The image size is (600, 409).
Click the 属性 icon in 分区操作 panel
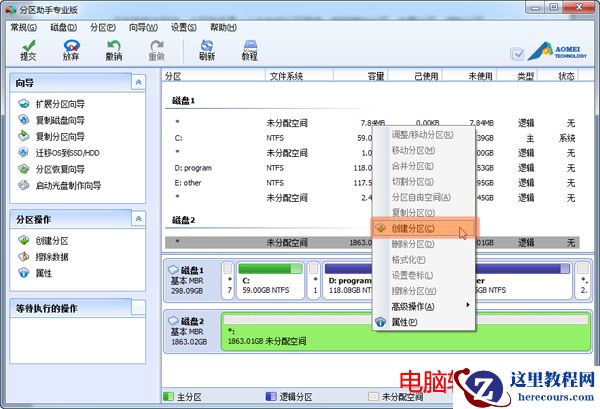pyautogui.click(x=24, y=273)
